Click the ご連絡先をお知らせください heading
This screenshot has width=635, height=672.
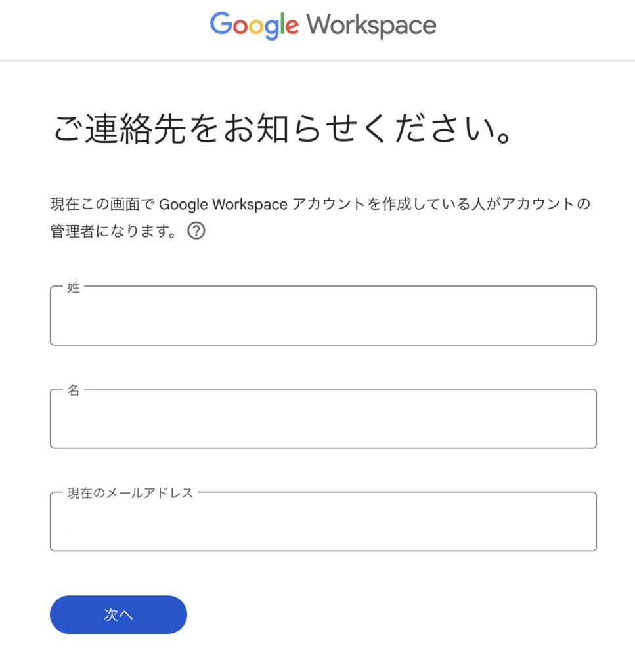coord(281,130)
